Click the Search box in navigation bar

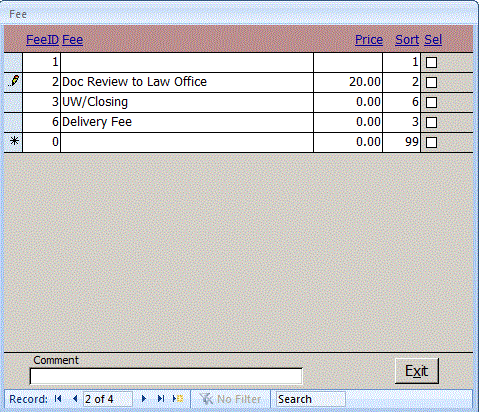pos(311,399)
